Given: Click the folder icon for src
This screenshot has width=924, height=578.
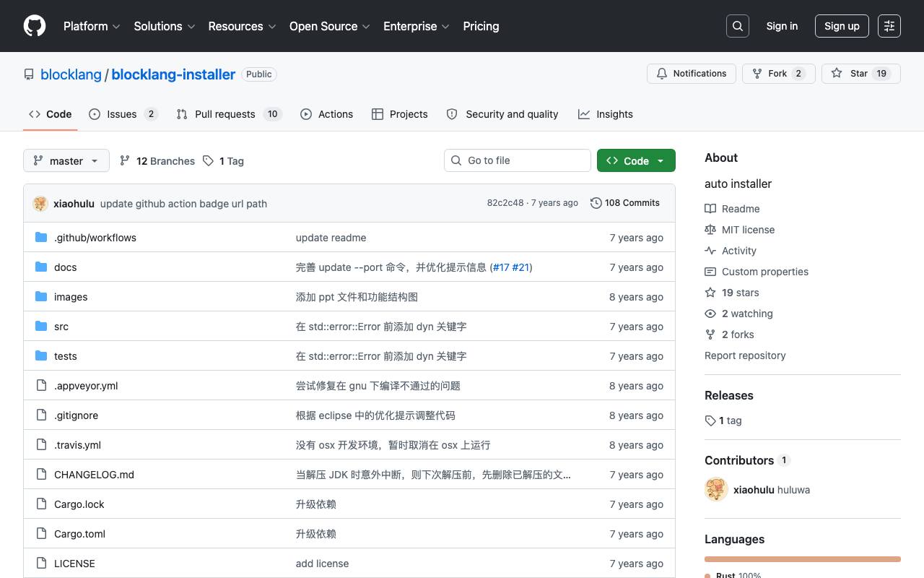Looking at the screenshot, I should click(x=41, y=326).
